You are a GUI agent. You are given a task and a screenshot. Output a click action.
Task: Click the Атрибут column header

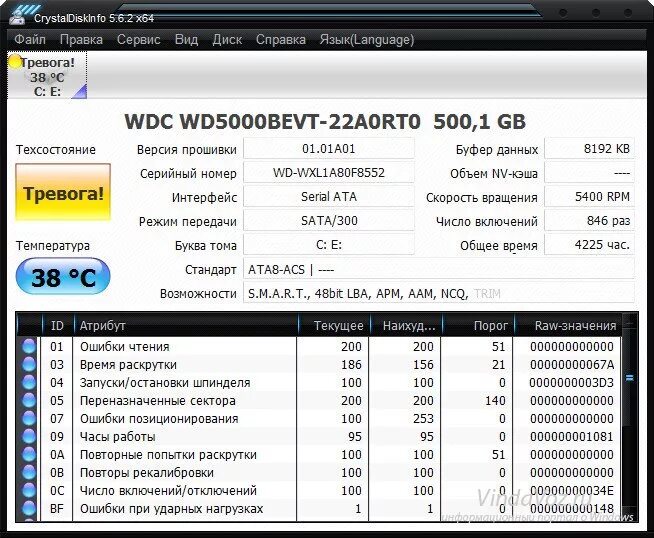pos(186,325)
